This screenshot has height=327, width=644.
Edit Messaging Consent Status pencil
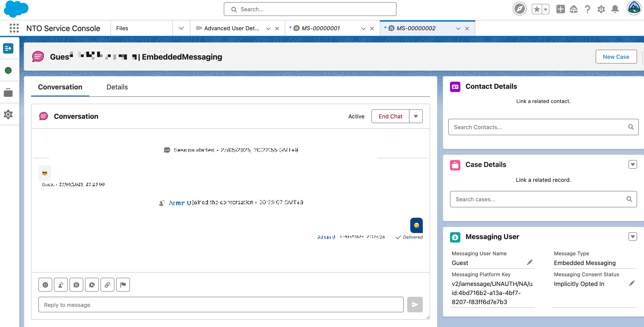(x=631, y=283)
